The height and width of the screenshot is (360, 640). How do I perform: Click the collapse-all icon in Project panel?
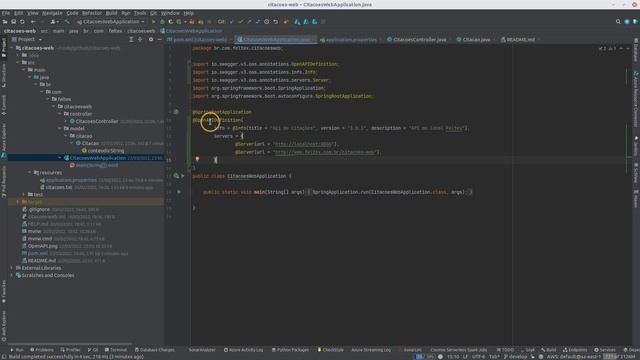[140, 40]
